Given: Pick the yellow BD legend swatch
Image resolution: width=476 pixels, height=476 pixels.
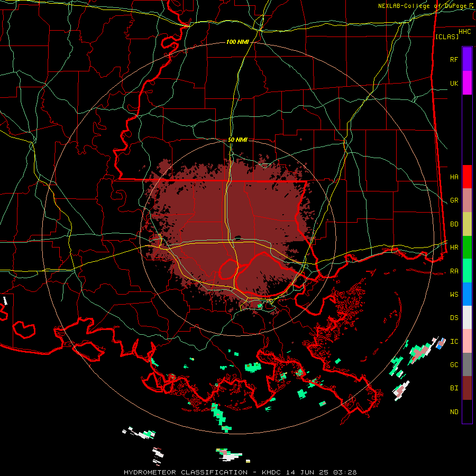Looking at the screenshot, I should coord(467,224).
